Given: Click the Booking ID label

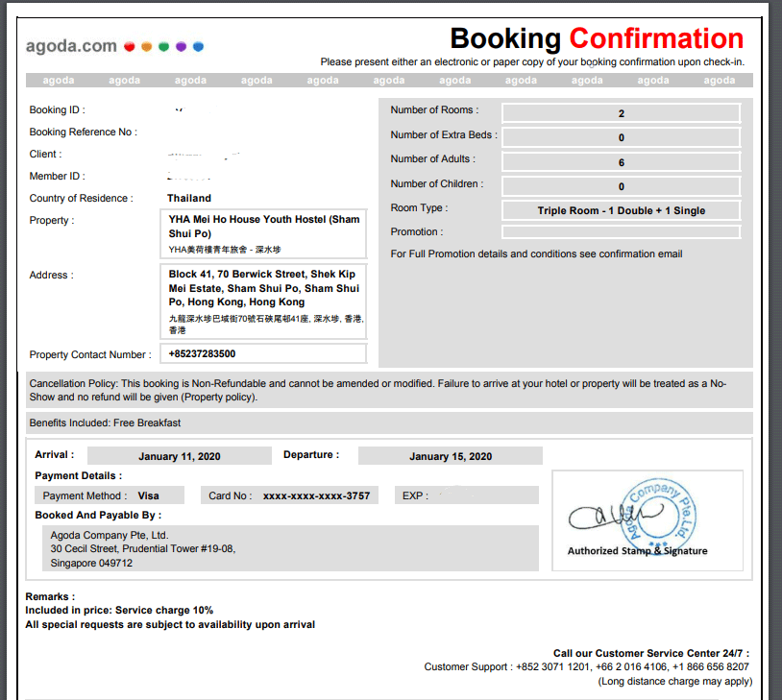Looking at the screenshot, I should (58, 109).
